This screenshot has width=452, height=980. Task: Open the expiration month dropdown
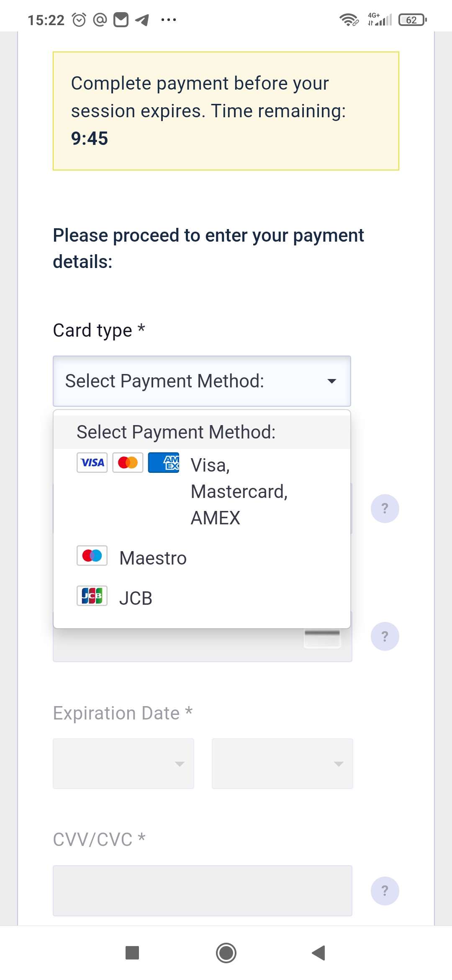(x=123, y=764)
